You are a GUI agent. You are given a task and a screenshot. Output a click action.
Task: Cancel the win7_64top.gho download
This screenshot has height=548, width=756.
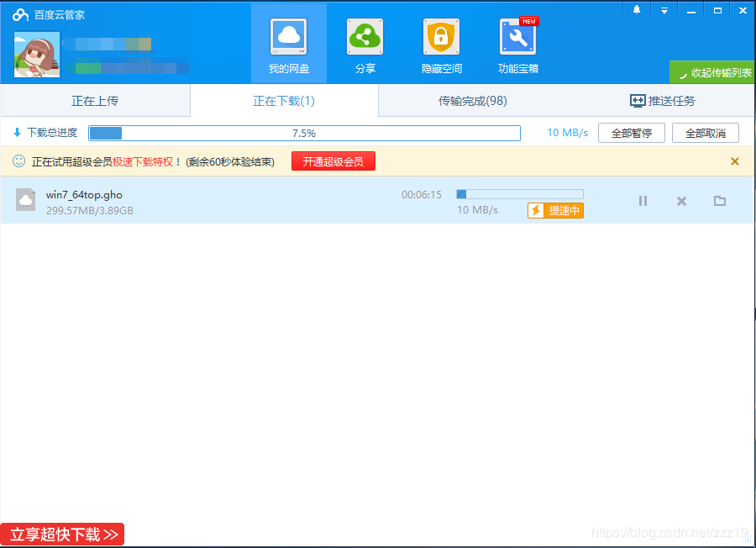click(x=681, y=201)
